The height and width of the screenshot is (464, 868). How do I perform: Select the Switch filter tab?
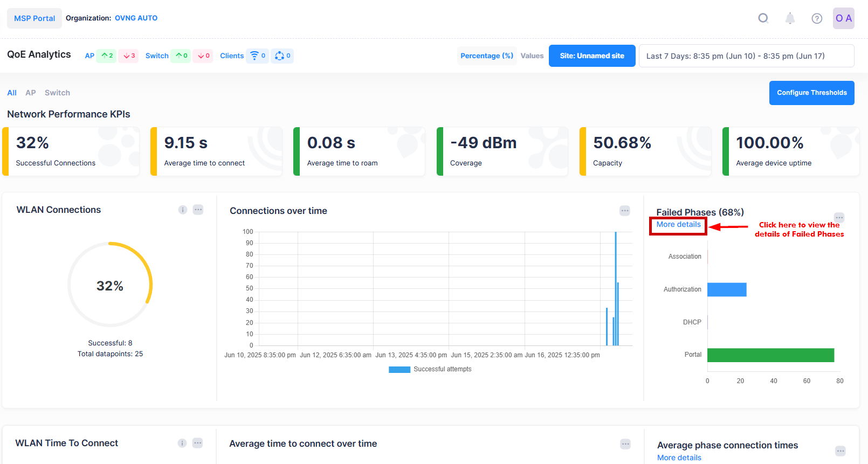tap(57, 93)
